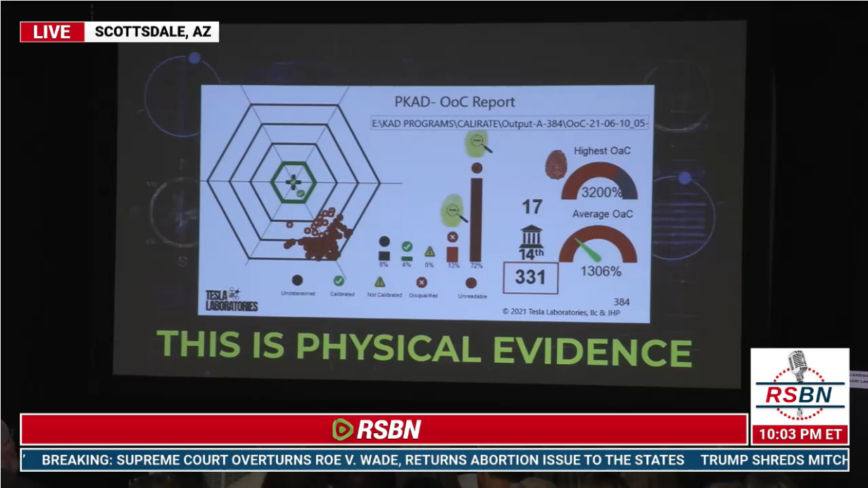The height and width of the screenshot is (488, 868).
Task: Click the Calibrated green check legend icon
Action: [x=339, y=280]
